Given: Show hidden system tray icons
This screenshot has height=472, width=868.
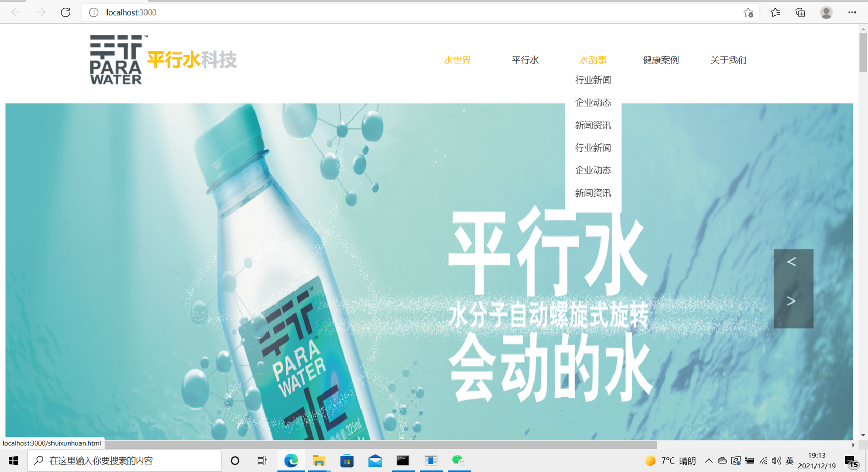Looking at the screenshot, I should coord(709,461).
